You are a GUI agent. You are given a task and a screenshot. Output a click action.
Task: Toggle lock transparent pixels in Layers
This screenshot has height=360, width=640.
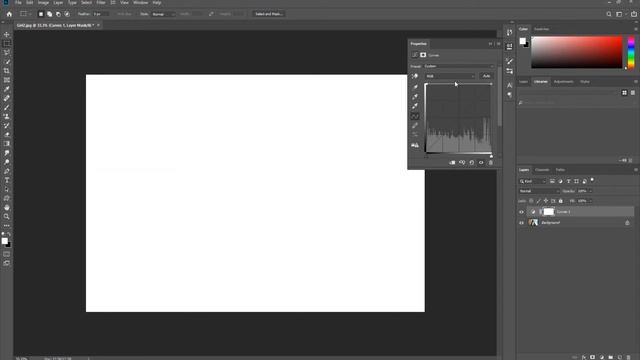coord(531,201)
